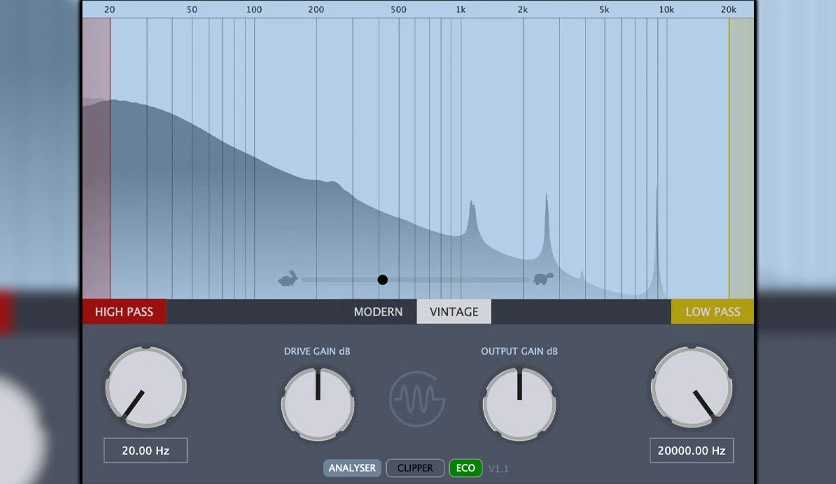This screenshot has width=836, height=484.
Task: Toggle the LOW PASS filter button
Action: 712,312
